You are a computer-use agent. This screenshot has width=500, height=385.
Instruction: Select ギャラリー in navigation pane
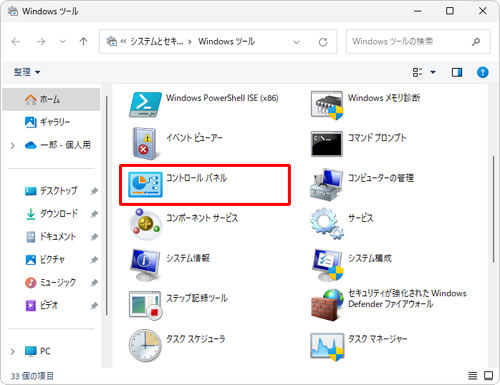click(51, 122)
